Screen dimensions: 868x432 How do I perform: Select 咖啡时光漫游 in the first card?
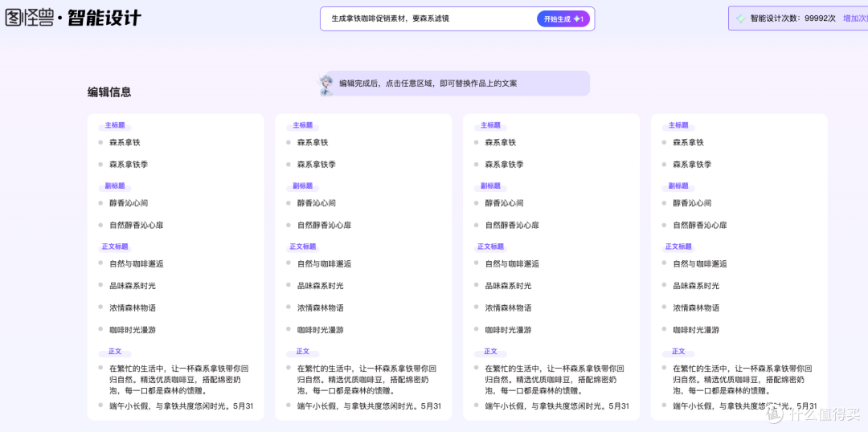[x=133, y=330]
